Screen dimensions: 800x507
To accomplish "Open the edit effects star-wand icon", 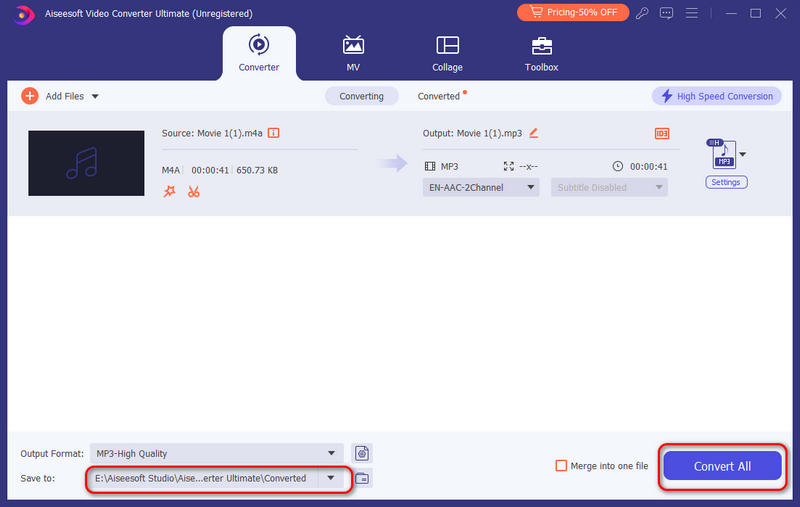I will (169, 192).
